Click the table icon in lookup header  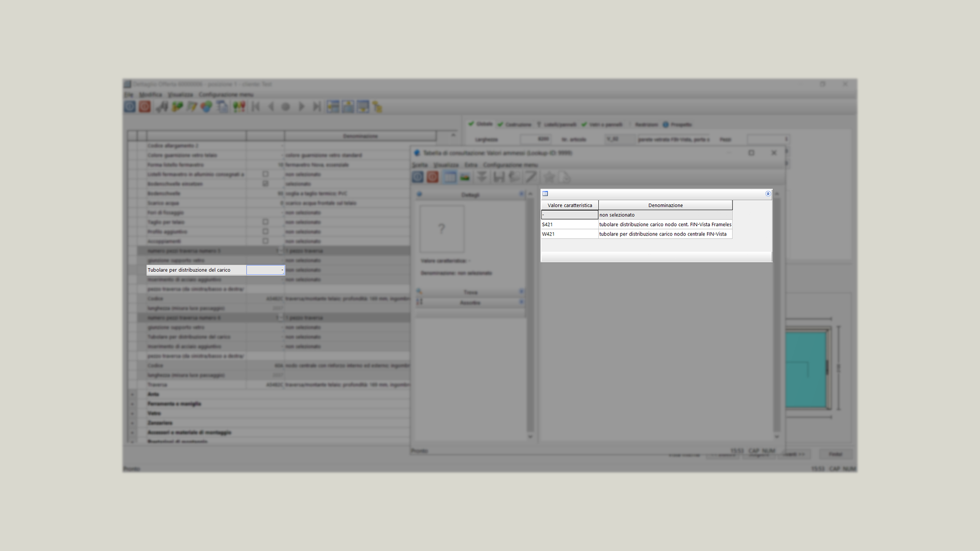[545, 194]
